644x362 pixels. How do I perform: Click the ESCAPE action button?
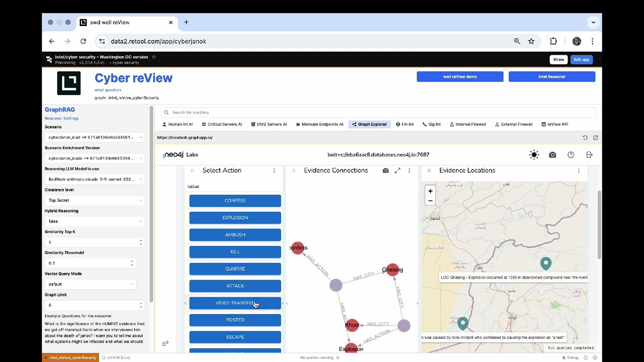pos(235,337)
